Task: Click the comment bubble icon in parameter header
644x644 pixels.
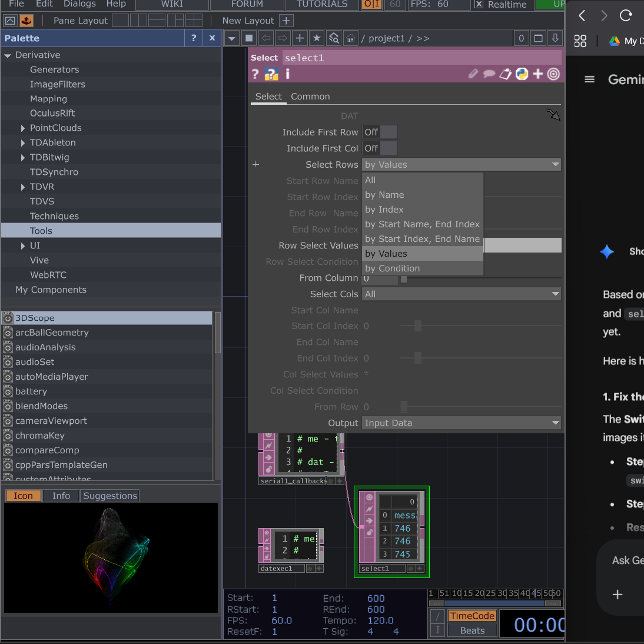Action: pyautogui.click(x=489, y=74)
